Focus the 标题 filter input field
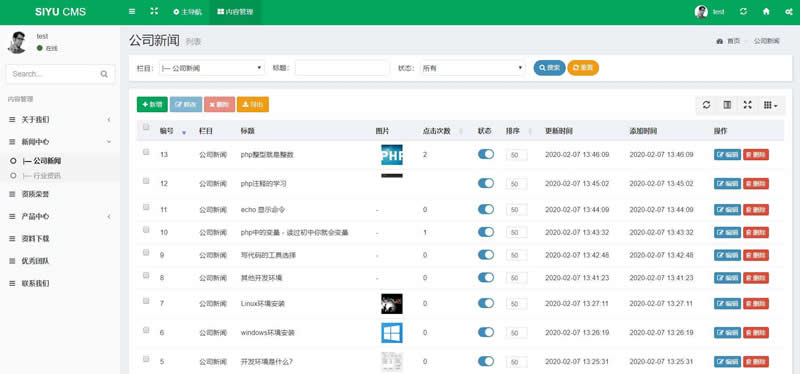Viewport: 800px width, 374px height. point(342,68)
